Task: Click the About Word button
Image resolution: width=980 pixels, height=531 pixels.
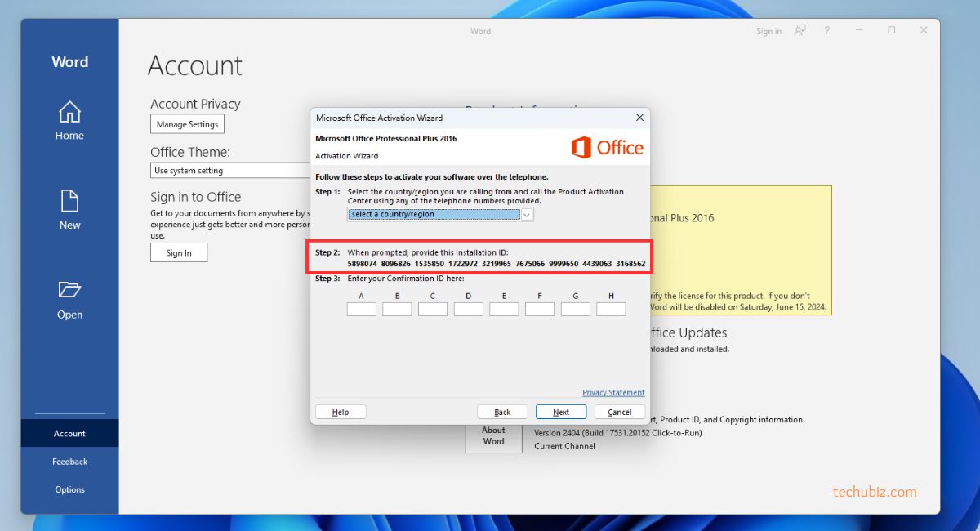Action: coord(493,435)
